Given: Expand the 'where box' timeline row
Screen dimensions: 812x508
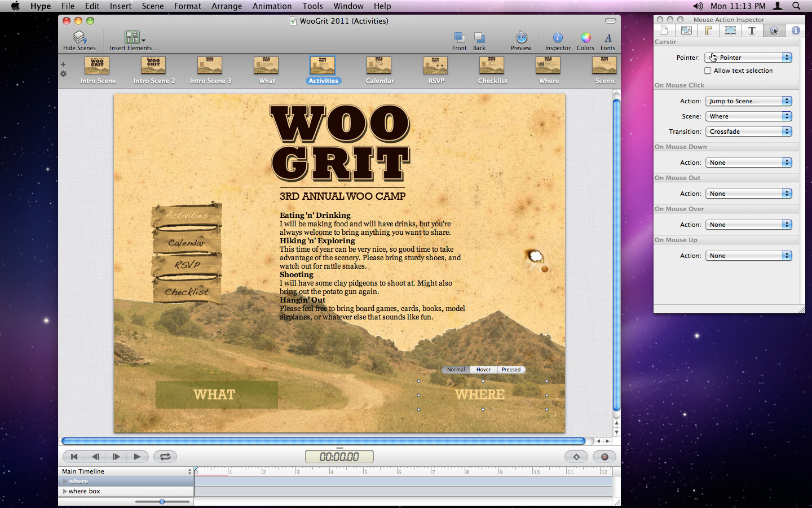Looking at the screenshot, I should [x=65, y=491].
